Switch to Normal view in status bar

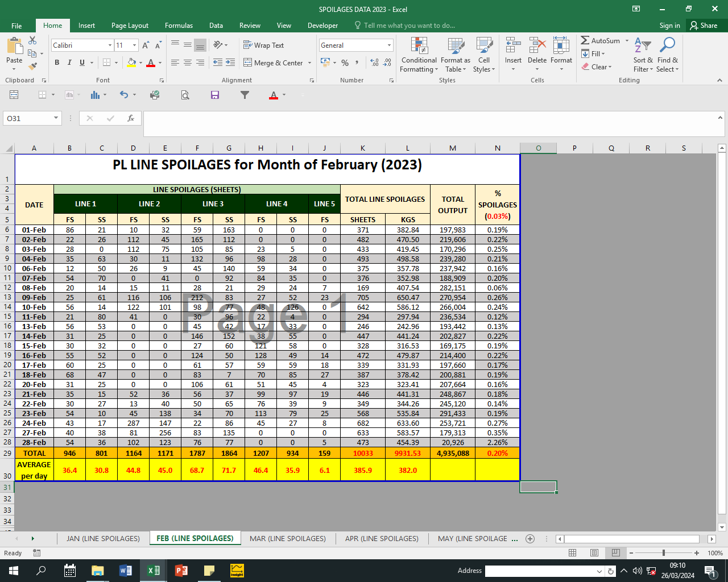click(x=573, y=553)
